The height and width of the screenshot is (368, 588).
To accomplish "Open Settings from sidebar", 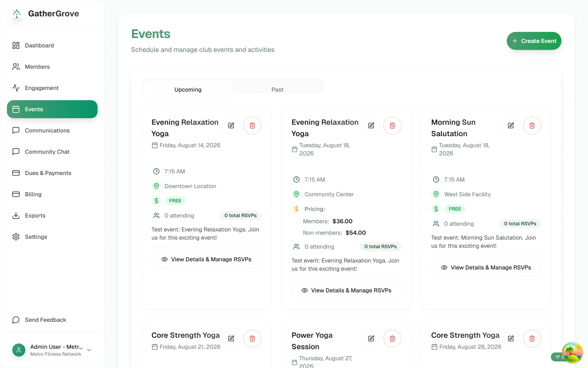I will tap(52, 237).
